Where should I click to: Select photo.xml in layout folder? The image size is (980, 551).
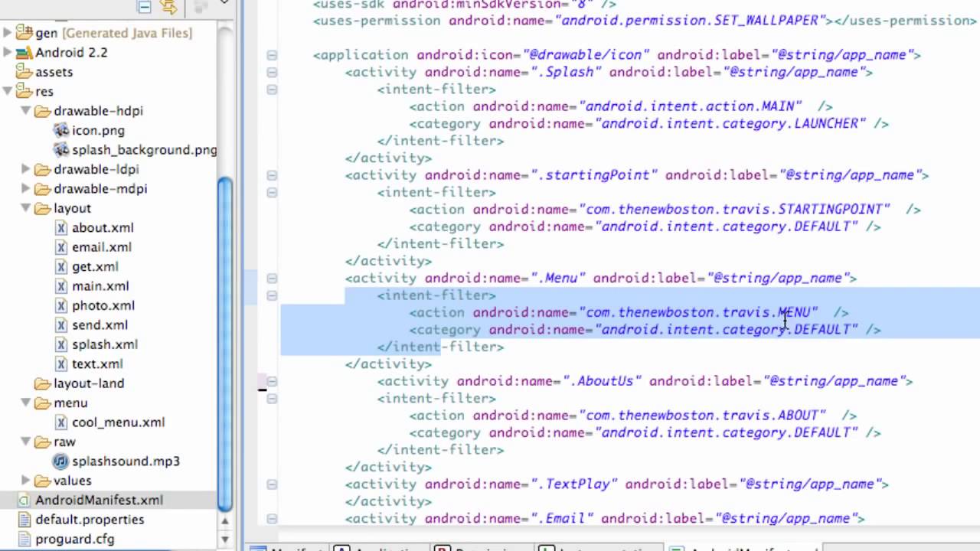pos(103,305)
